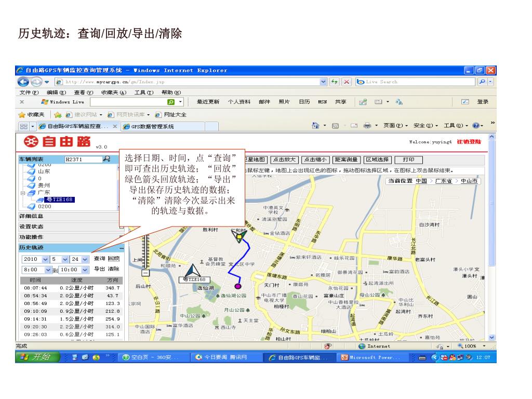Click the 注销登陆 logout link
This screenshot has width=532, height=399.
coord(469,141)
